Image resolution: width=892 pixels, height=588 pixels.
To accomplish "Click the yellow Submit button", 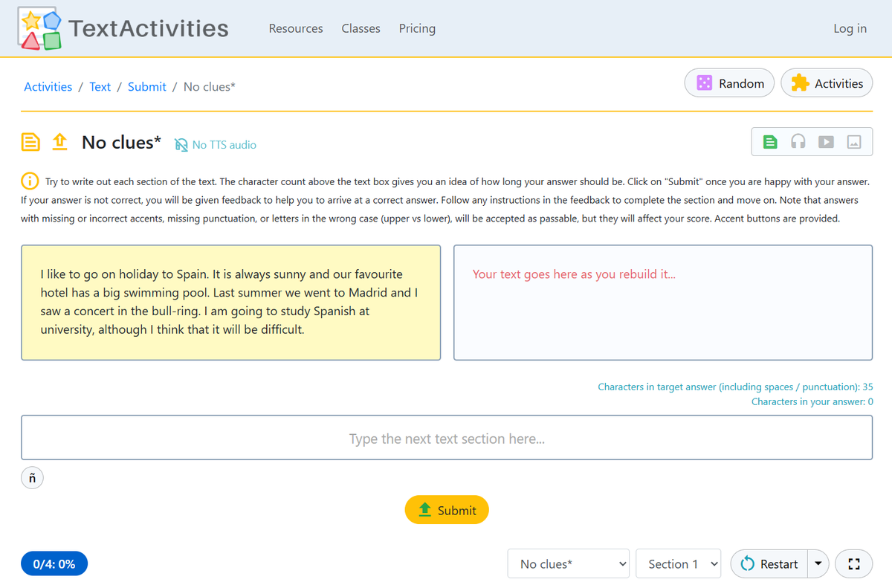I will 447,510.
